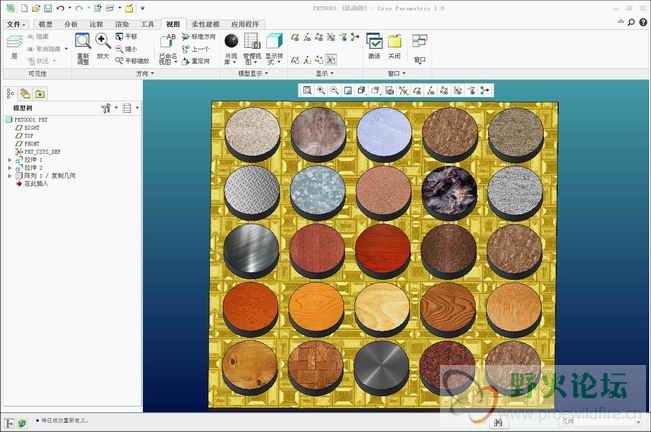Expand the 拉伸 2 tree node
This screenshot has height=432, width=651.
pos(10,168)
